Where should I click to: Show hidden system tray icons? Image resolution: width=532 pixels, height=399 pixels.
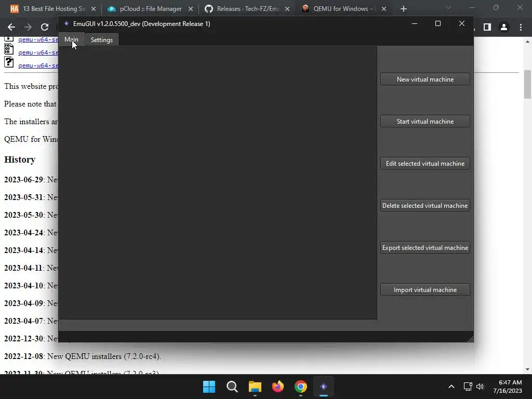click(451, 387)
